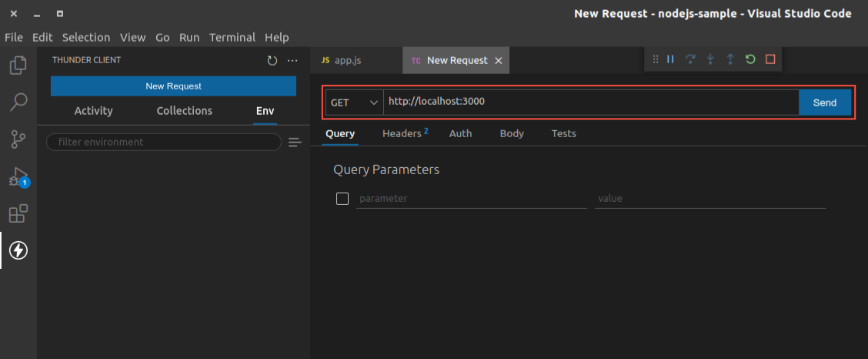Open the Help menu
The height and width of the screenshot is (359, 868).
click(x=277, y=38)
